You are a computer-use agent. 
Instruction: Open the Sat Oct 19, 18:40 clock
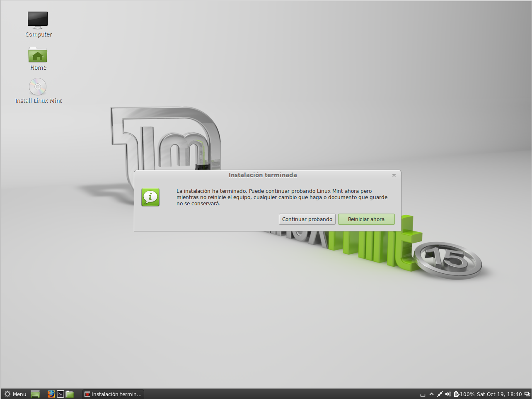pyautogui.click(x=499, y=394)
